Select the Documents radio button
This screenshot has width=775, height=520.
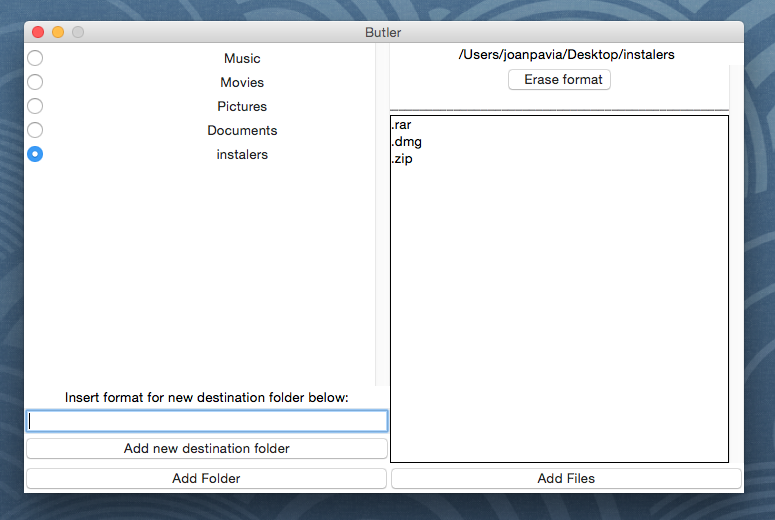35,130
